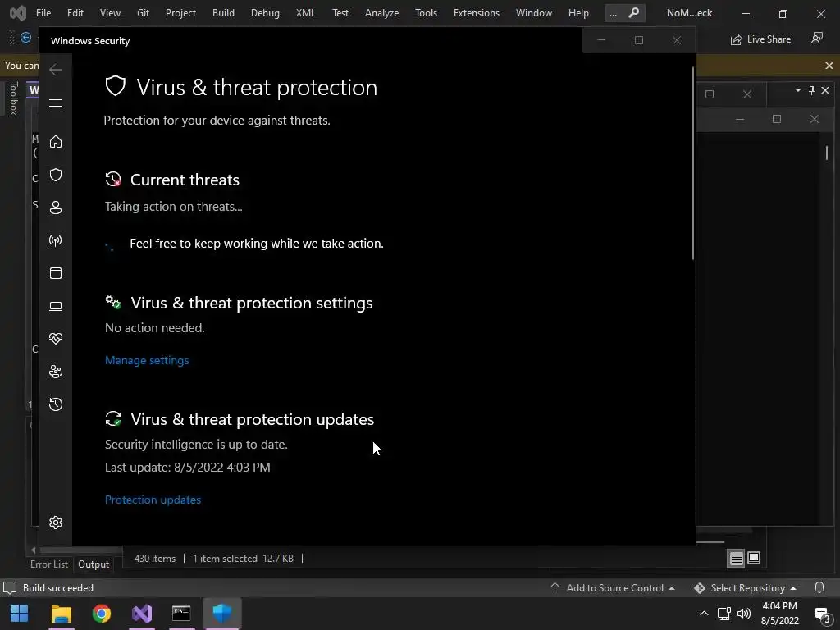840x630 pixels.
Task: Switch to large icons view in Explorer status bar
Action: (x=754, y=558)
